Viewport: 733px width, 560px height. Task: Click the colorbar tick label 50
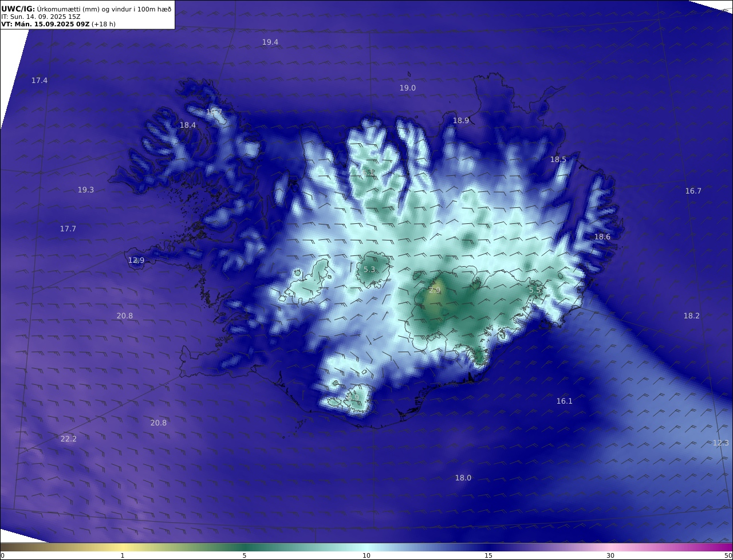click(728, 555)
